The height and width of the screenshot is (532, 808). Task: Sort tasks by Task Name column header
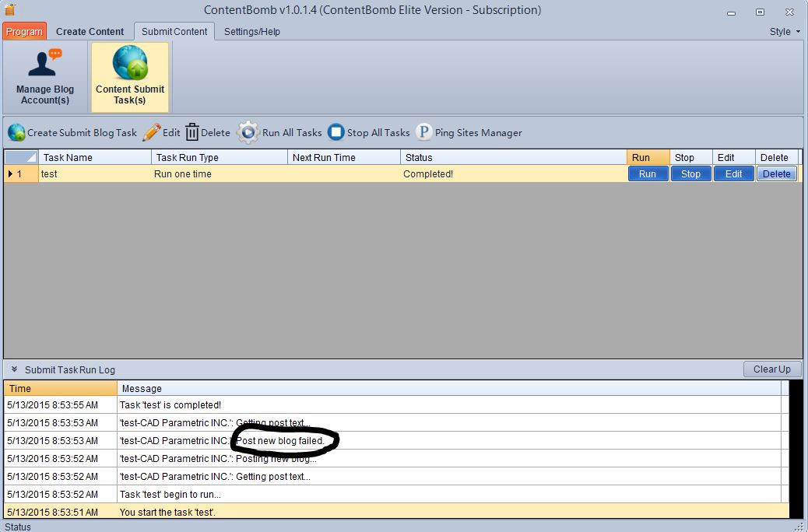click(x=95, y=157)
